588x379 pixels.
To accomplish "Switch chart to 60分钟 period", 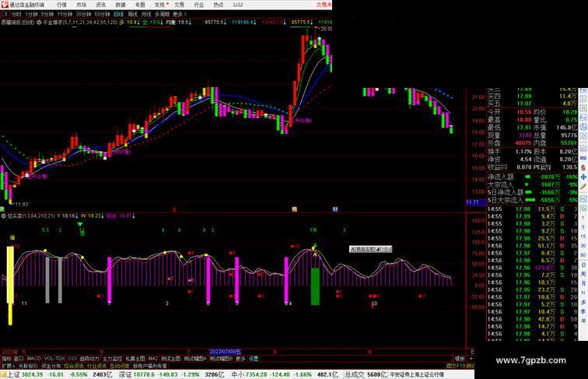I will 102,14.
